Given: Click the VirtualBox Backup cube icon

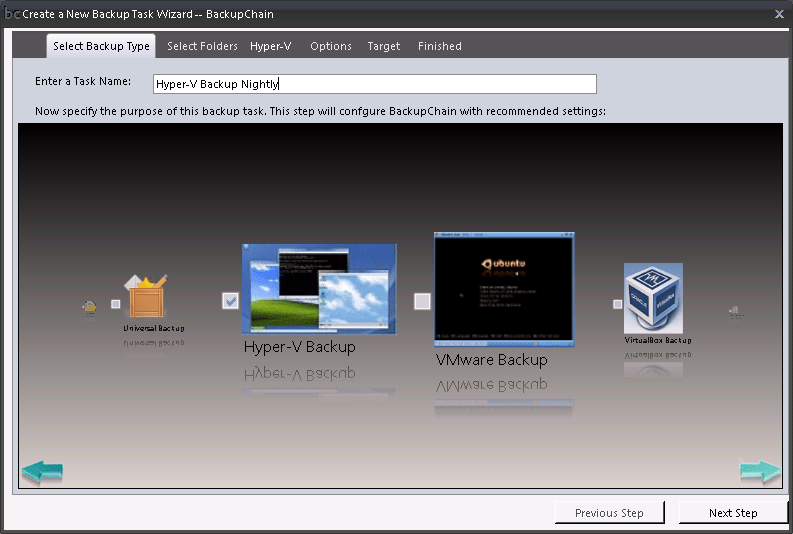Looking at the screenshot, I should click(653, 298).
